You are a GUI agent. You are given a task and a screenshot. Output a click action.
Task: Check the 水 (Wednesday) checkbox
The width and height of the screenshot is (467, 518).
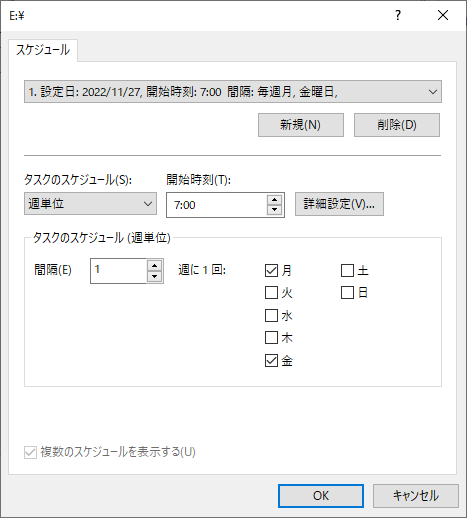coord(271,315)
